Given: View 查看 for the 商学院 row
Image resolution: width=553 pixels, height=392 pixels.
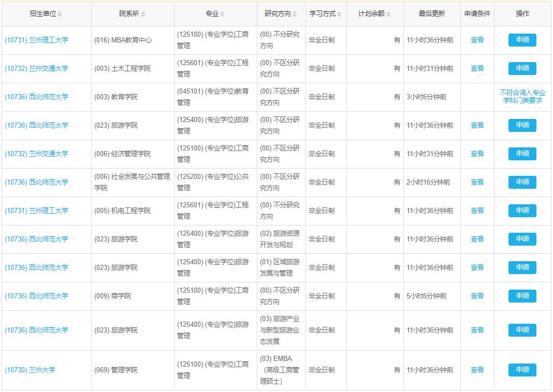Looking at the screenshot, I should [x=477, y=296].
